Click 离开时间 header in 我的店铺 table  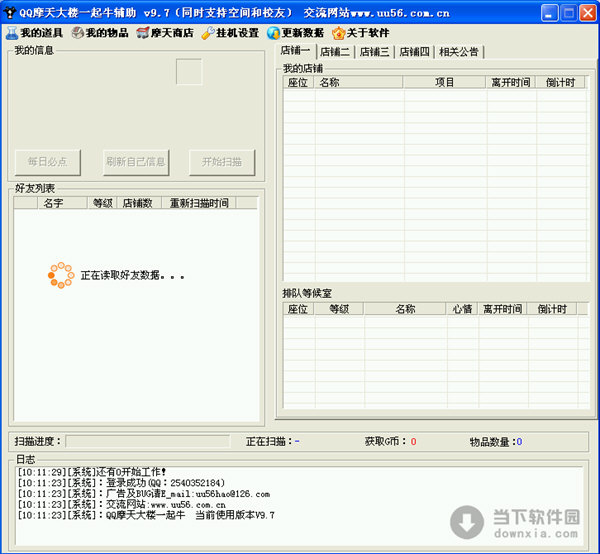(511, 82)
